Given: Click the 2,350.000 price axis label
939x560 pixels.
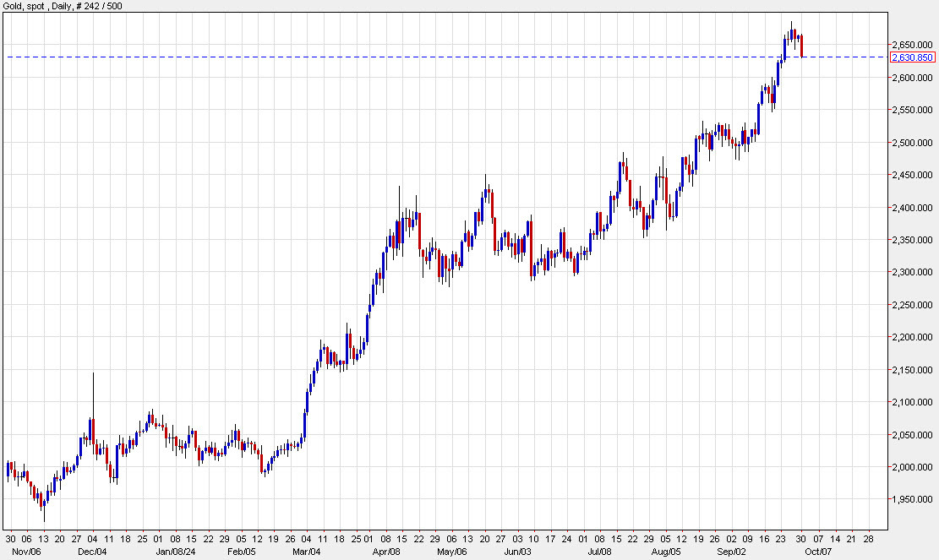Looking at the screenshot, I should click(912, 240).
